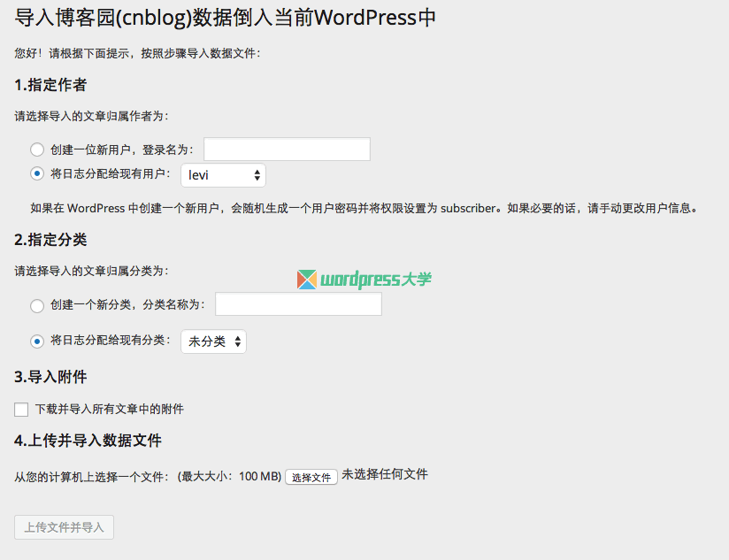Image resolution: width=729 pixels, height=560 pixels.
Task: Click the 3.导入附件 section heading
Action: [50, 377]
